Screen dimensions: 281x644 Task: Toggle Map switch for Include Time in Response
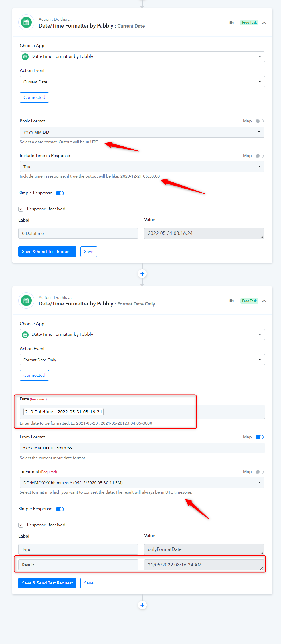coord(260,156)
